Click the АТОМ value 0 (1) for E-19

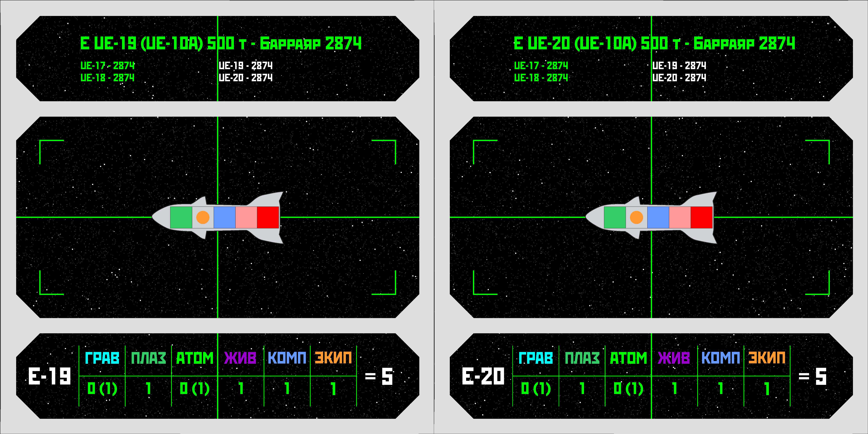click(194, 389)
